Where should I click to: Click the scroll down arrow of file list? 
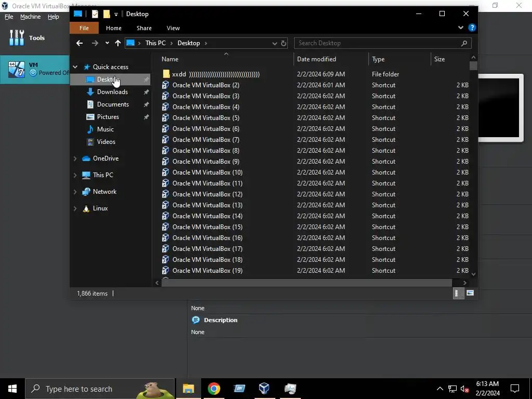tap(473, 274)
